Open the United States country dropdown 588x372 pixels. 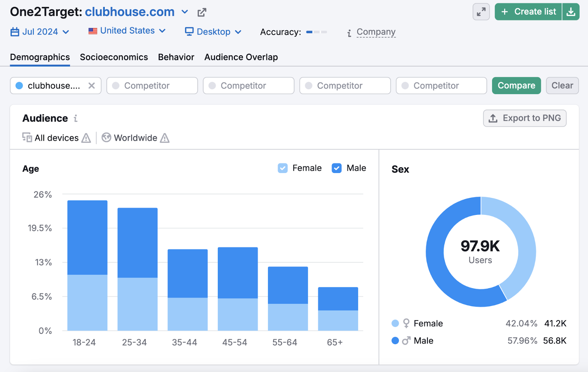(127, 31)
